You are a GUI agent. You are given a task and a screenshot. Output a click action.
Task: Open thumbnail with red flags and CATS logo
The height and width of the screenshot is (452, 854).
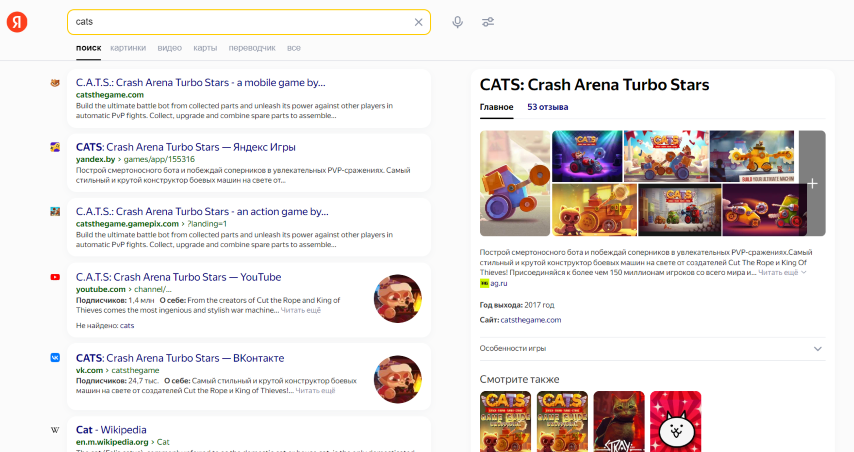(x=666, y=156)
